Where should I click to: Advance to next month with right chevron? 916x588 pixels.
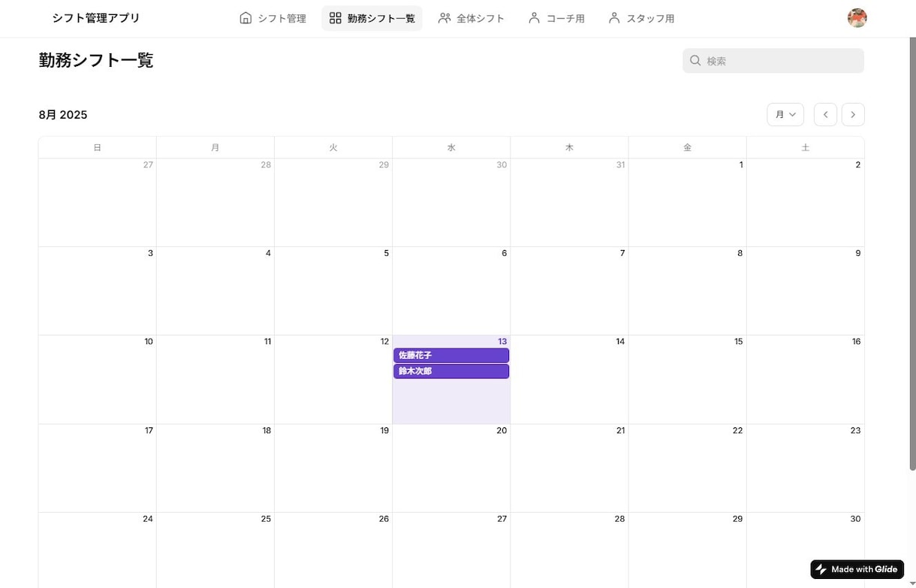pos(853,114)
